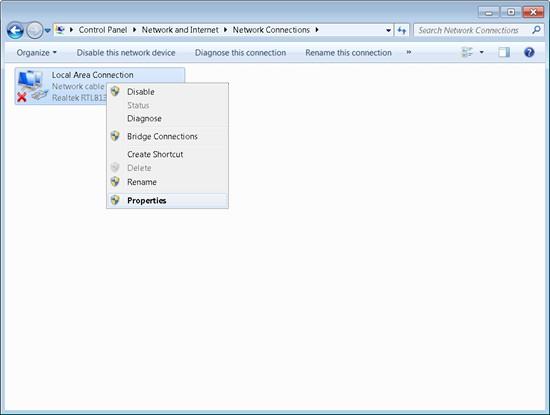Click the refresh icon beside address bar
Image resolution: width=550 pixels, height=415 pixels.
402,31
